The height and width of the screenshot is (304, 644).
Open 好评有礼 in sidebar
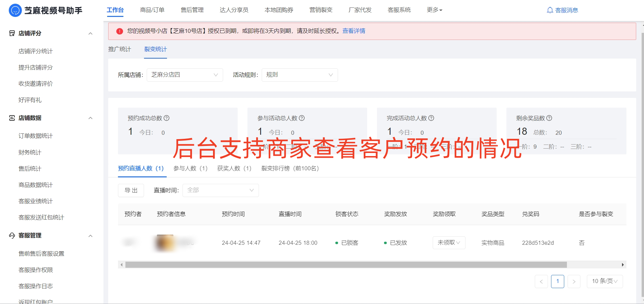tap(30, 100)
